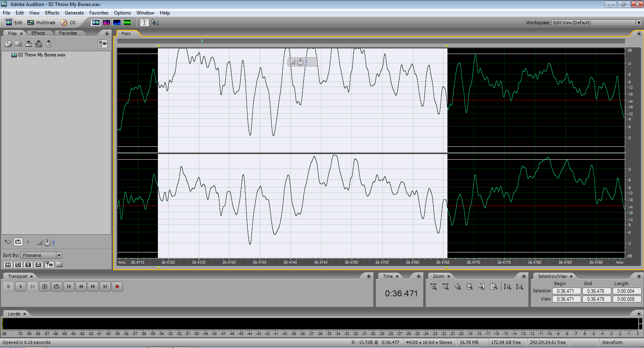644x348 pixels.
Task: Switch to Spectral Frequency Display
Action: (106, 23)
